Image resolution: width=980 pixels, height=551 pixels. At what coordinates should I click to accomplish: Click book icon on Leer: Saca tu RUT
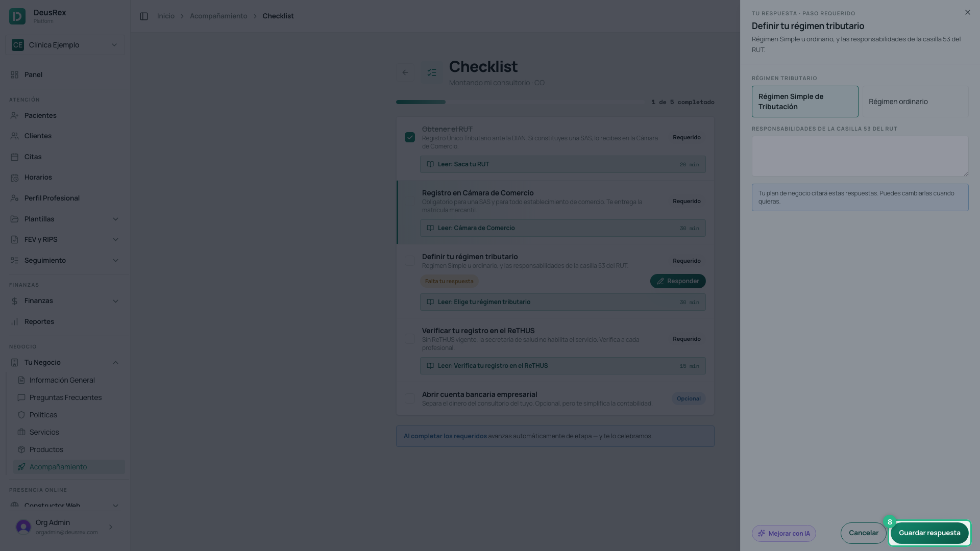click(x=430, y=164)
